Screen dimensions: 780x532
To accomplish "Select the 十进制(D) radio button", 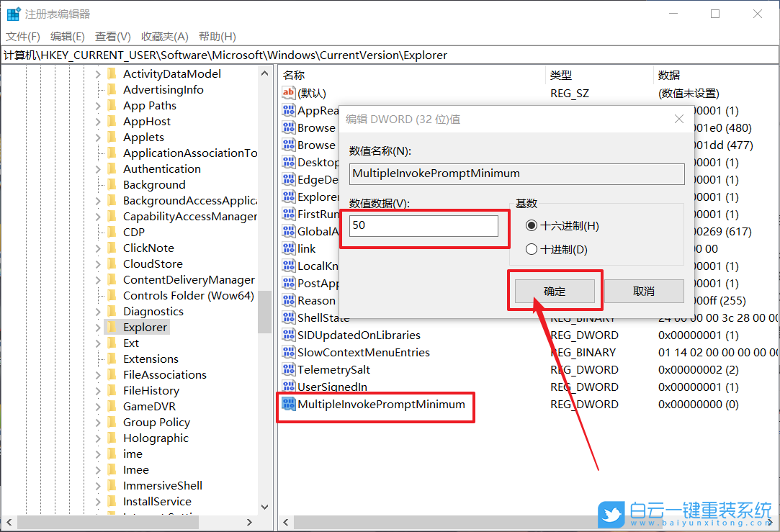I will pyautogui.click(x=532, y=250).
